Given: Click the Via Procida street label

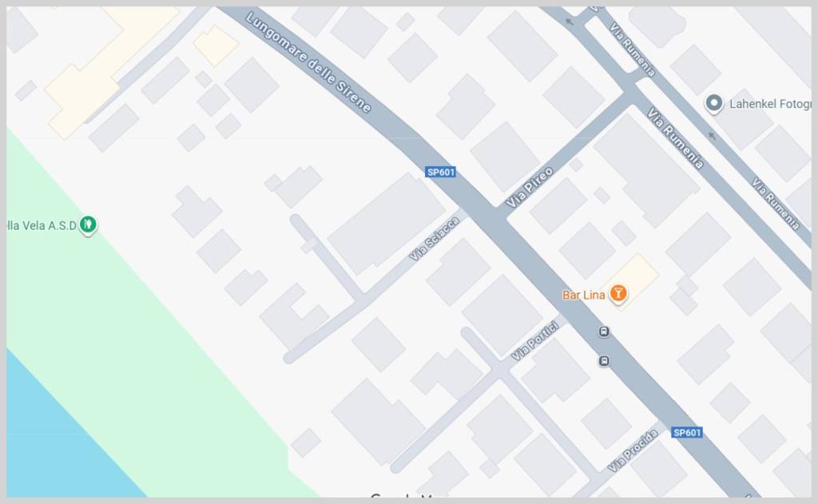Looking at the screenshot, I should (x=633, y=450).
